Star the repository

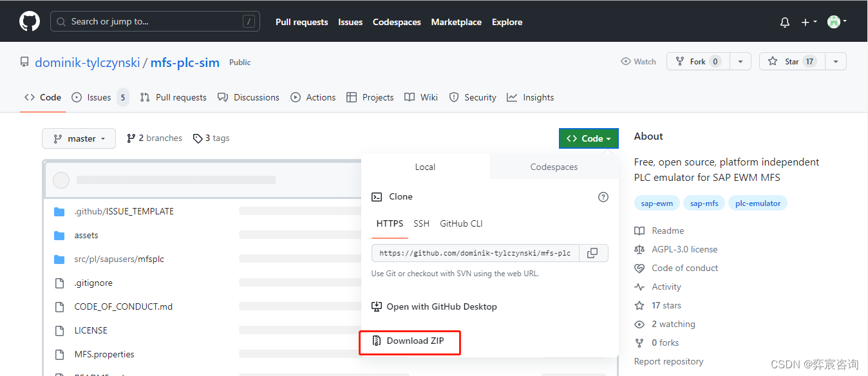(x=793, y=62)
